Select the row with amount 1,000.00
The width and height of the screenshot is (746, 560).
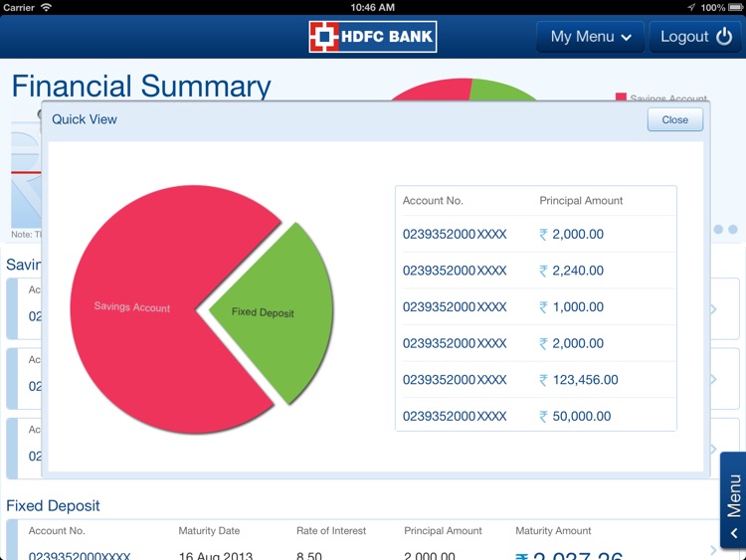pyautogui.click(x=535, y=307)
